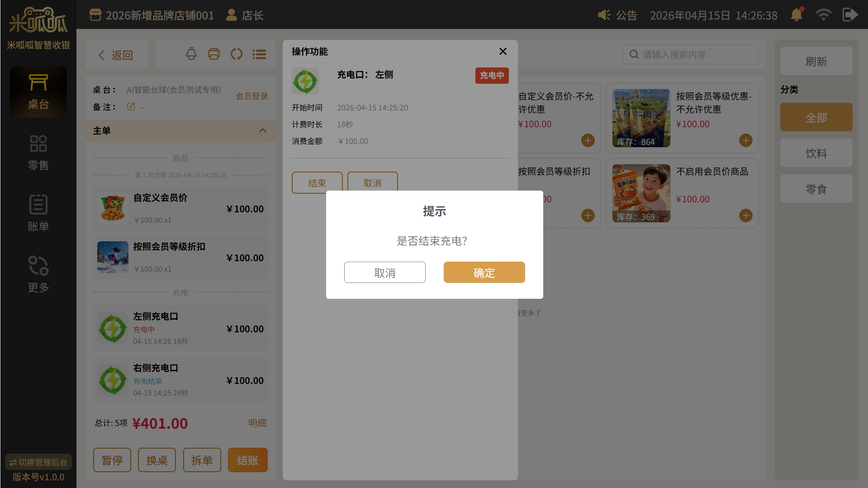Viewport: 868px width, 488px height.
Task: Collapse the 主单 order section
Action: [262, 131]
